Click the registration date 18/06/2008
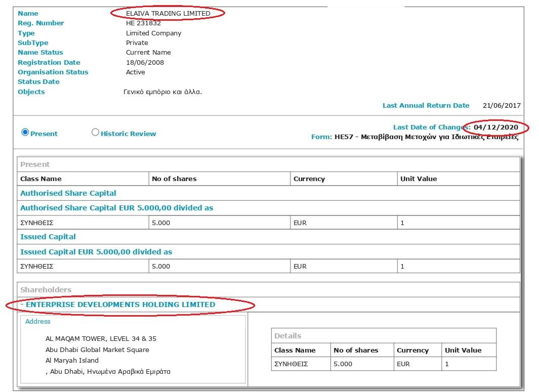 tap(145, 63)
